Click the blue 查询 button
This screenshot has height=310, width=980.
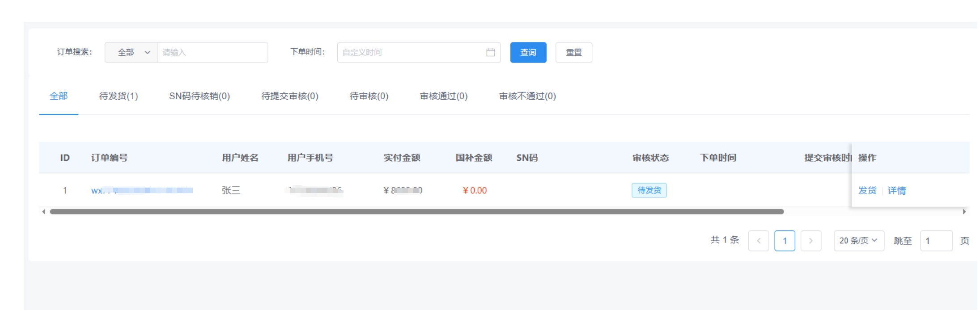click(x=528, y=52)
